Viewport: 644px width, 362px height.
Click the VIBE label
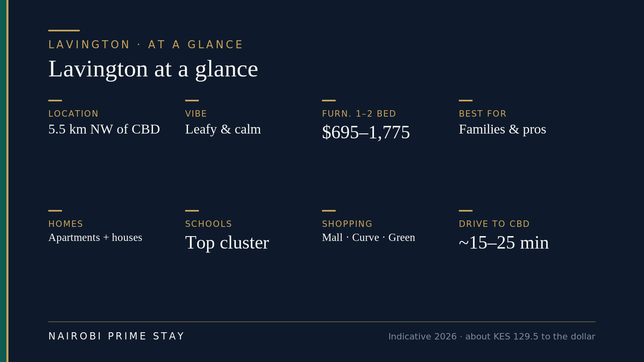[x=196, y=114]
